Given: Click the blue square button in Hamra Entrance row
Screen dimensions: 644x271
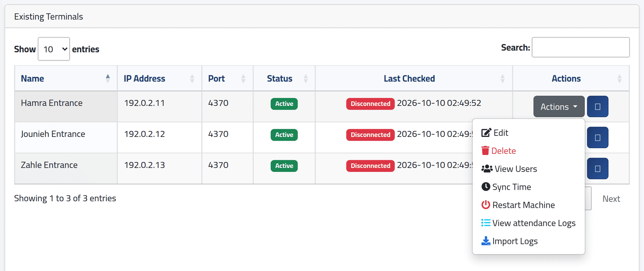Looking at the screenshot, I should (598, 107).
